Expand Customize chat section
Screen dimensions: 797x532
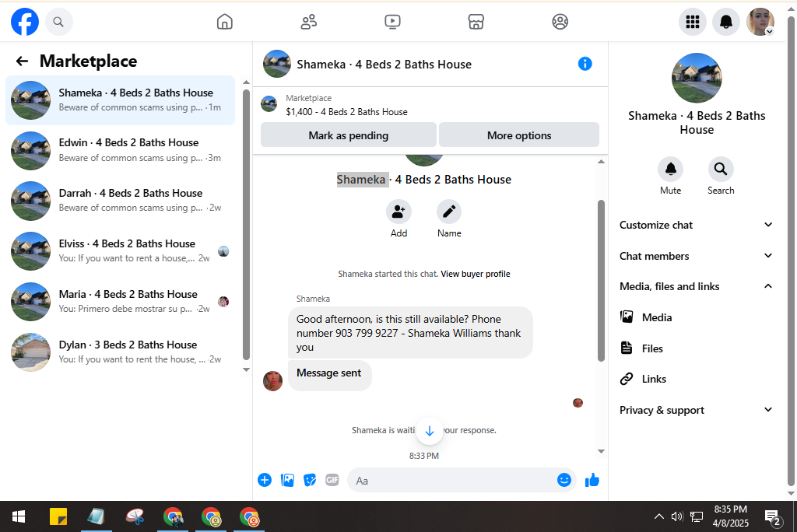(696, 225)
